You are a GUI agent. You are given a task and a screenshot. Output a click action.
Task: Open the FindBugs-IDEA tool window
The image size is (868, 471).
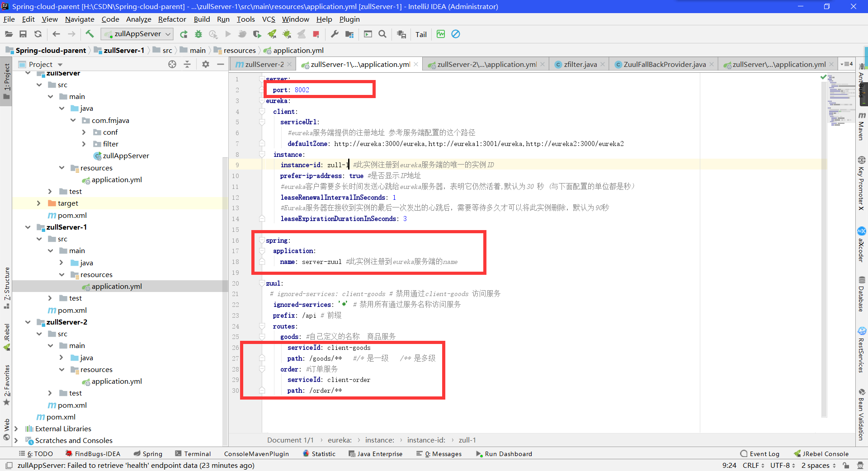[93, 454]
